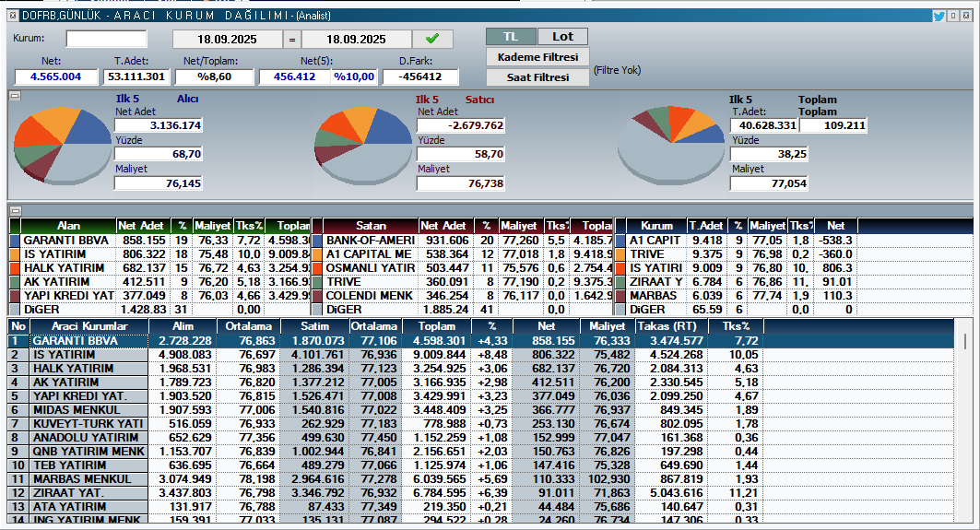Click COLENDI MENK in sellers table
Viewport: 980px width, 530px height.
[x=370, y=295]
